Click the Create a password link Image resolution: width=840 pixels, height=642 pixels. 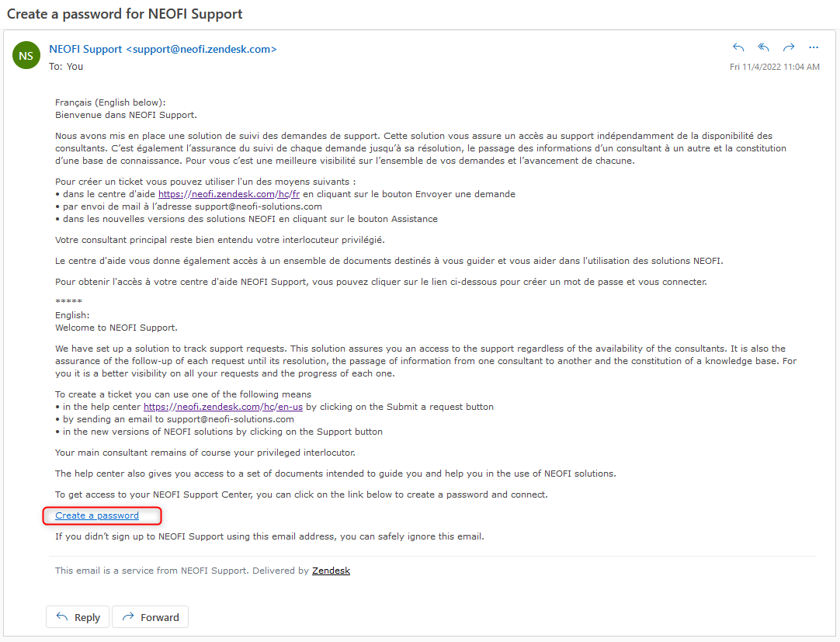pos(97,515)
